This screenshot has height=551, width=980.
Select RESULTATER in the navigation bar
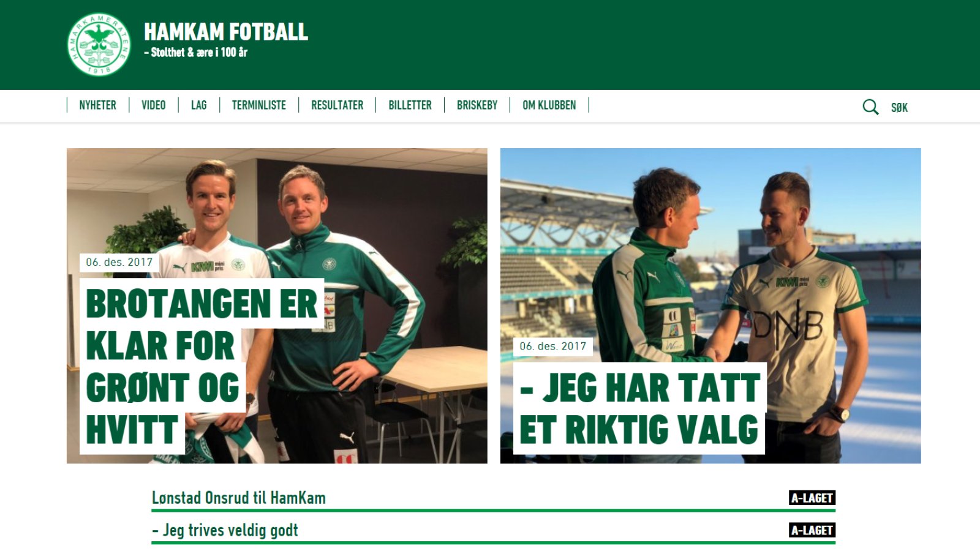click(x=337, y=105)
